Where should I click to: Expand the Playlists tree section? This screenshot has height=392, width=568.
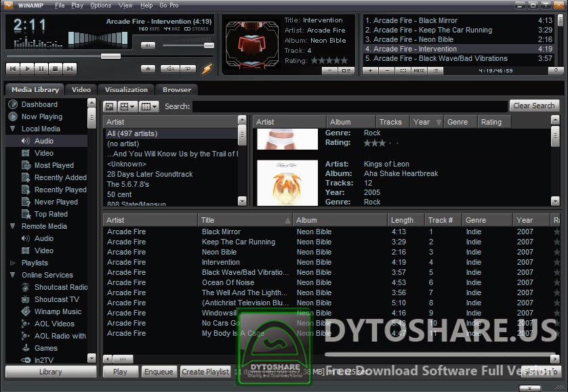(12, 263)
